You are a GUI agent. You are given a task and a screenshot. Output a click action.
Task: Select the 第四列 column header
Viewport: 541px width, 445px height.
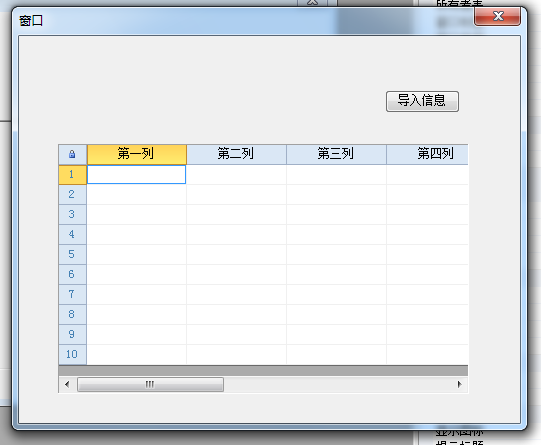[x=427, y=154]
